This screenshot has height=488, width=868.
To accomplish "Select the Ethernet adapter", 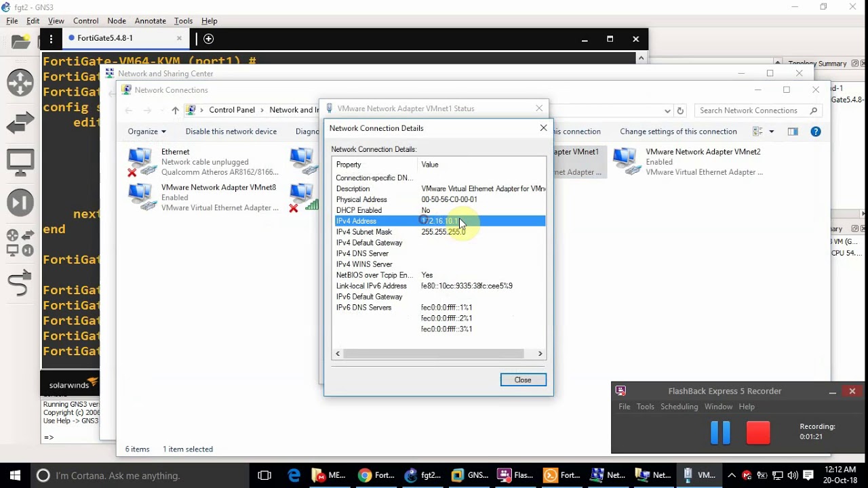I will coord(203,162).
